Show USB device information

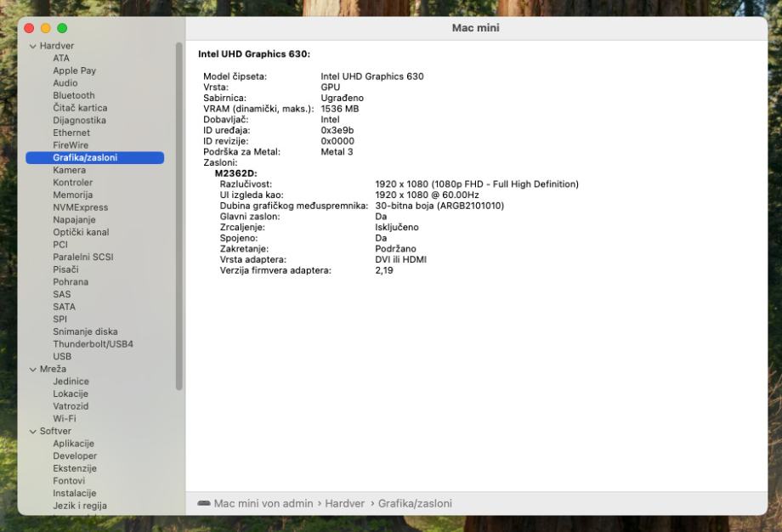(62, 356)
